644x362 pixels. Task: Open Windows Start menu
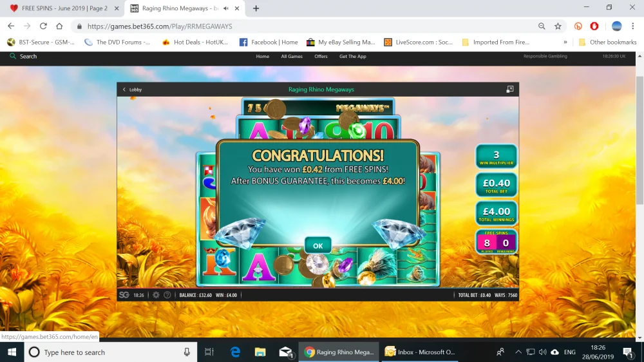click(12, 352)
